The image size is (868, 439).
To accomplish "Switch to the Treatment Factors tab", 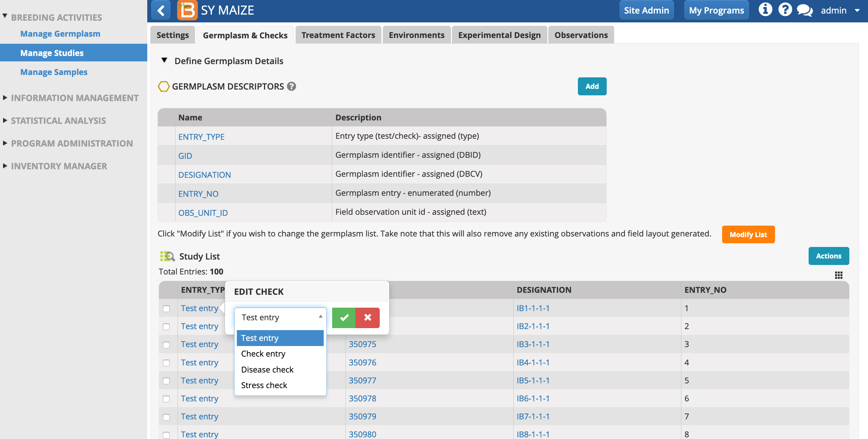I will click(x=338, y=35).
